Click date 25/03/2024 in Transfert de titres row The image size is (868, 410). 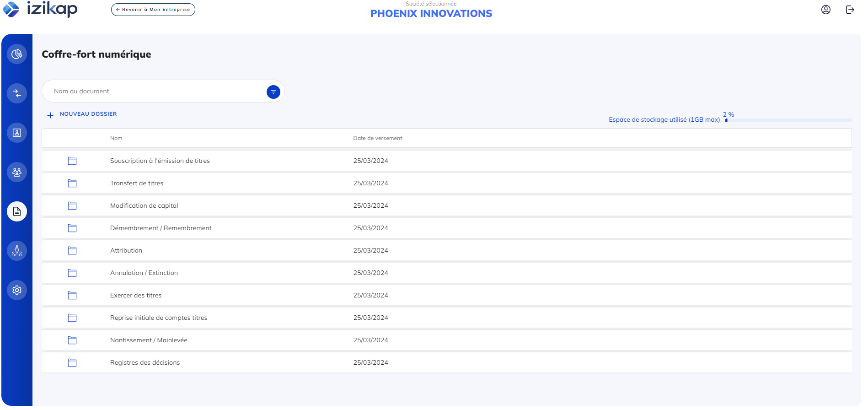point(370,183)
